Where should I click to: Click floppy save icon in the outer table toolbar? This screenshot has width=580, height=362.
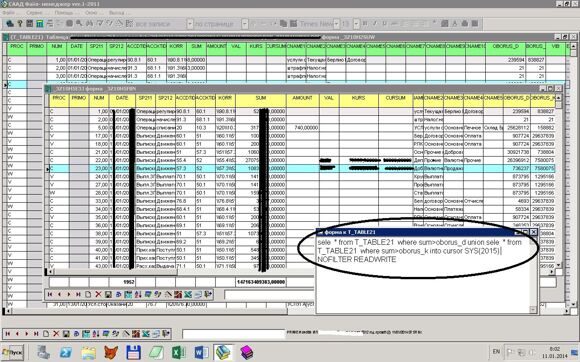tap(66, 334)
